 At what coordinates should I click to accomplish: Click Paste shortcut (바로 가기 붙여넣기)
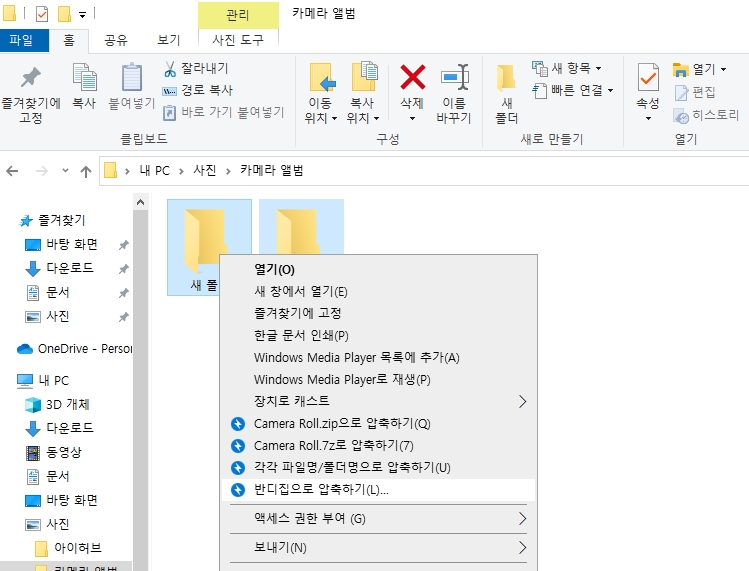click(x=224, y=112)
